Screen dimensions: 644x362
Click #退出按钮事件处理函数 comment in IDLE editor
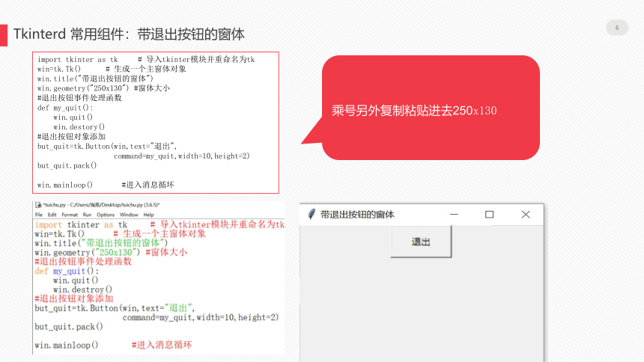[x=83, y=262]
